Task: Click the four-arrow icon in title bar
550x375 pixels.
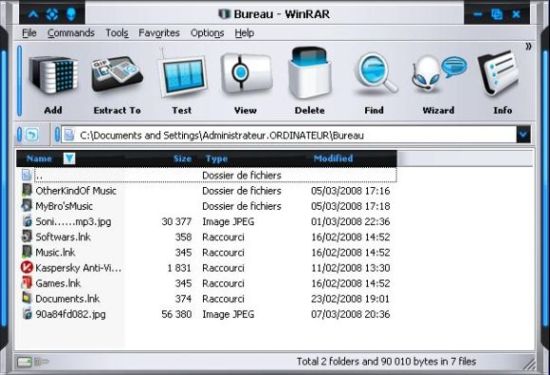Action: click(52, 14)
